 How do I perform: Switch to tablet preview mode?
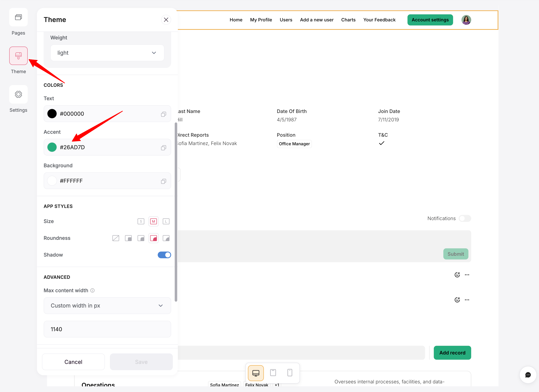[273, 373]
